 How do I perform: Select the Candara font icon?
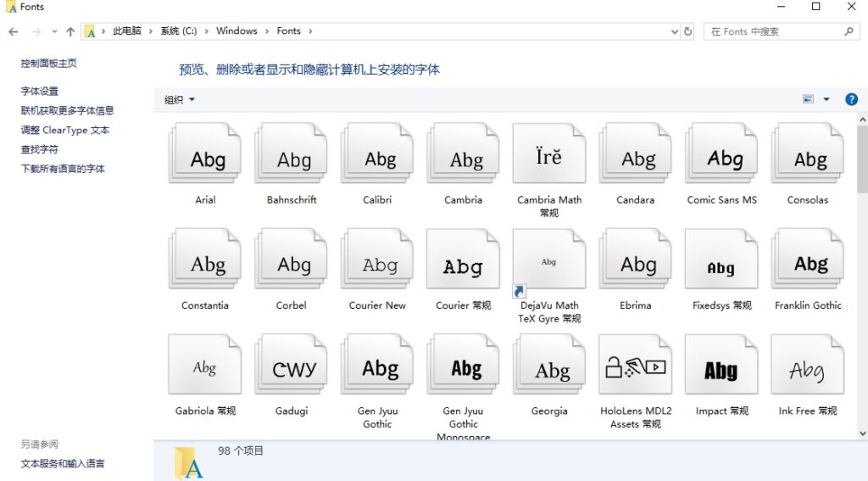click(x=636, y=154)
